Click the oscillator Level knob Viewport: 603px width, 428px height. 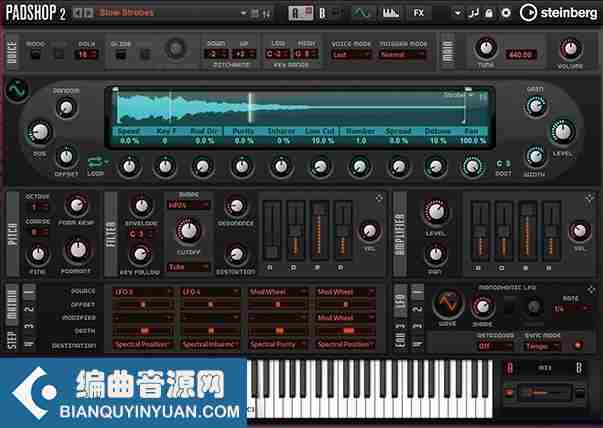click(563, 132)
